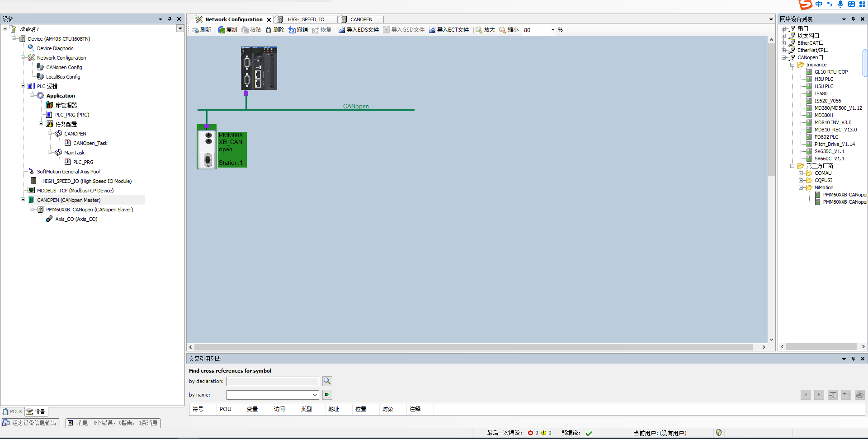868x439 pixels.
Task: Click the by declaration input field
Action: tap(273, 381)
